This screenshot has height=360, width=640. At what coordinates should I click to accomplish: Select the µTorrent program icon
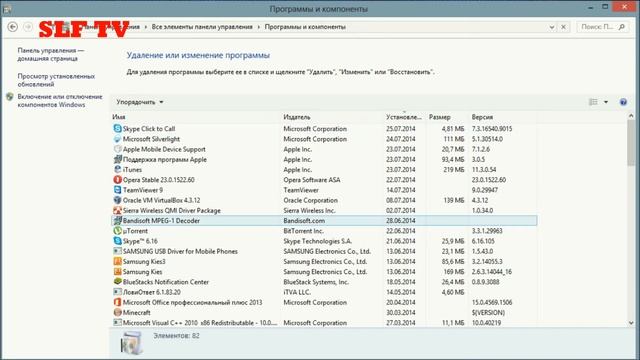[x=118, y=231]
